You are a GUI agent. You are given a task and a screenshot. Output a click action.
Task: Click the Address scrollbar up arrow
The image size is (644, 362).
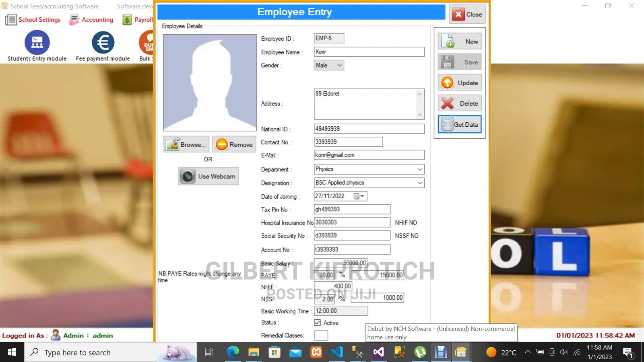click(x=419, y=94)
